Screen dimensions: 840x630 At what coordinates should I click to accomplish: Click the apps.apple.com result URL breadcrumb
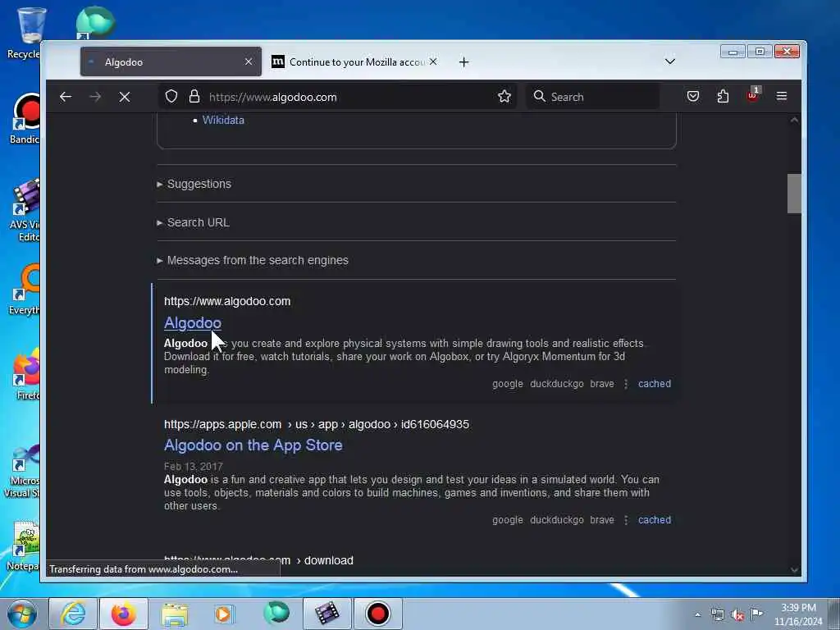point(317,424)
